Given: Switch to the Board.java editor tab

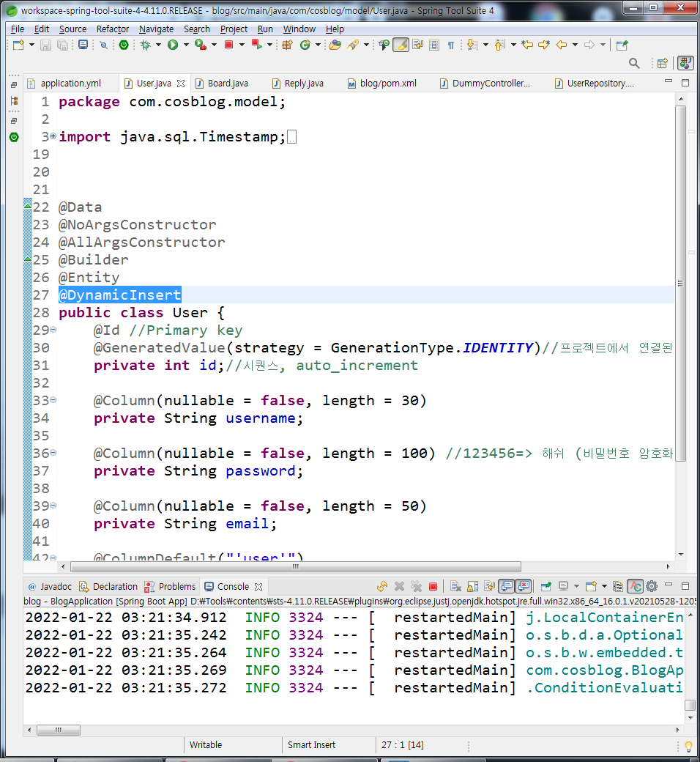Looking at the screenshot, I should [227, 83].
